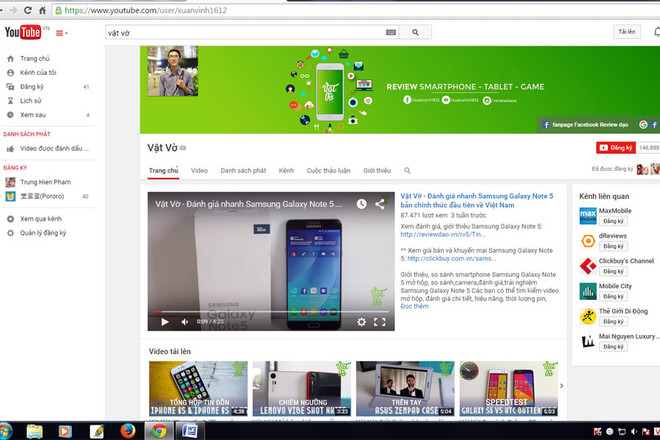Click the Thế Giới Di Động channel logo
Image resolution: width=660 pixels, height=440 pixels.
tap(588, 317)
